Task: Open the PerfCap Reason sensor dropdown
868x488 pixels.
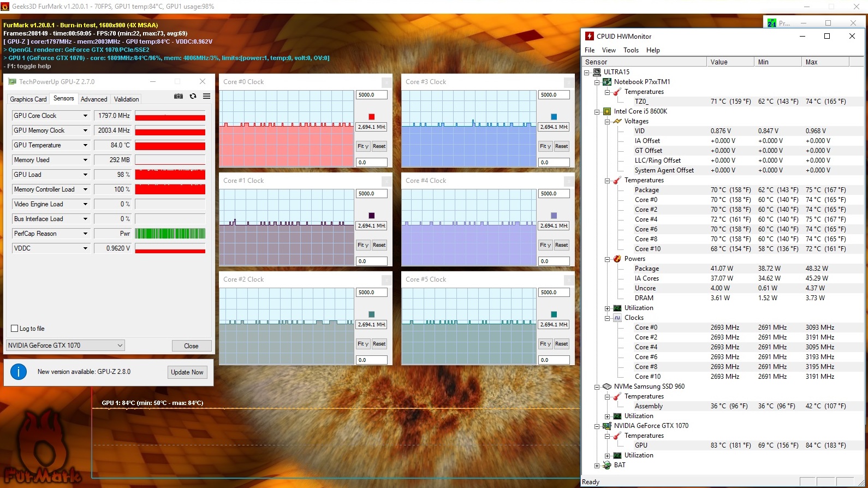Action: [85, 234]
